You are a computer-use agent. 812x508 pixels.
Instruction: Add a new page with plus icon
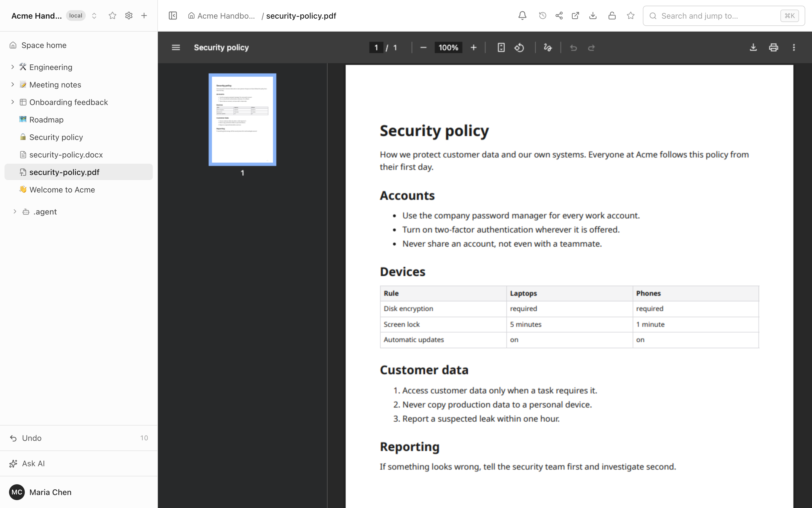(144, 16)
